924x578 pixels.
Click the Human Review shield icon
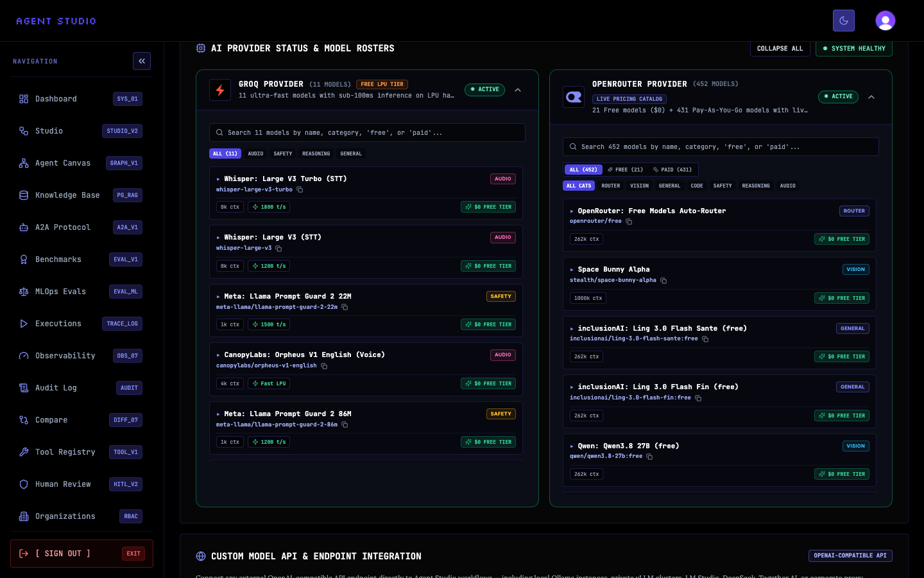(x=24, y=484)
